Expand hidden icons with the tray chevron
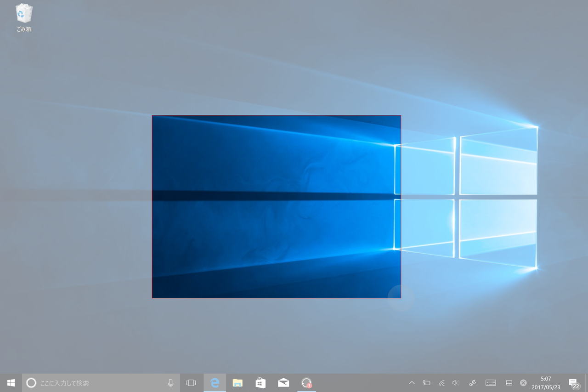 412,382
